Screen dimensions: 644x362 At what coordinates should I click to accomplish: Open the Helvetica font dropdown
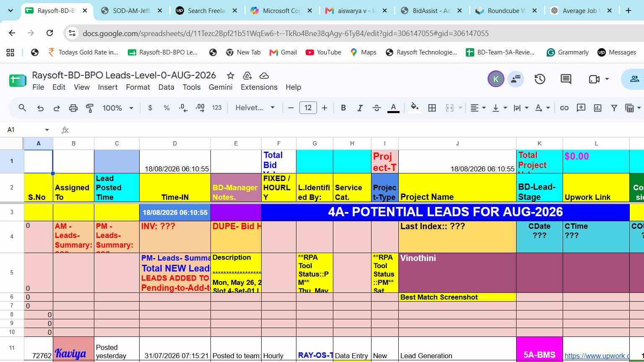[255, 108]
